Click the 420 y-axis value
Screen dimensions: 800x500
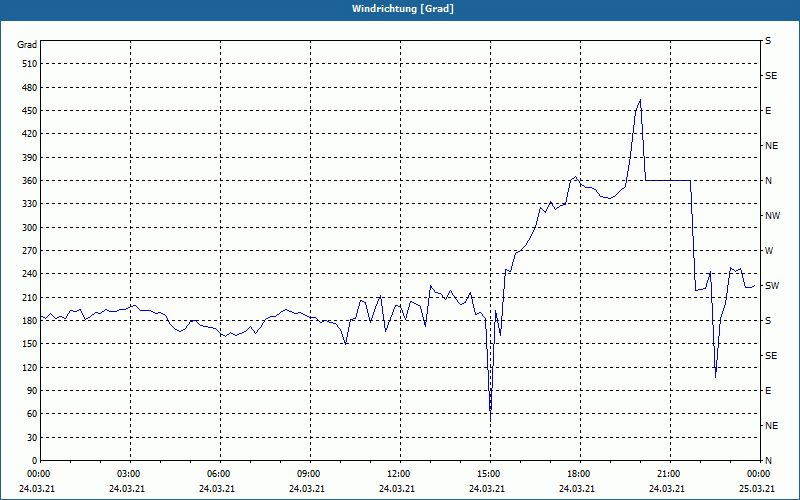pos(30,134)
